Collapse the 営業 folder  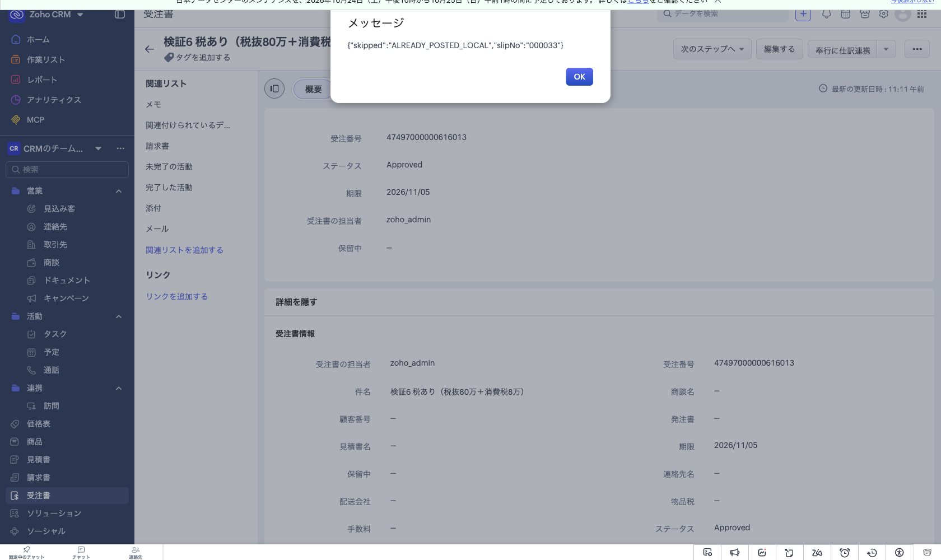(x=119, y=192)
